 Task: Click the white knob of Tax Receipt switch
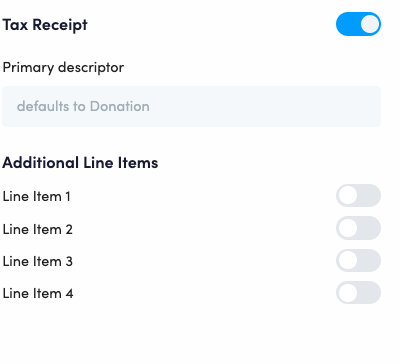click(x=370, y=24)
